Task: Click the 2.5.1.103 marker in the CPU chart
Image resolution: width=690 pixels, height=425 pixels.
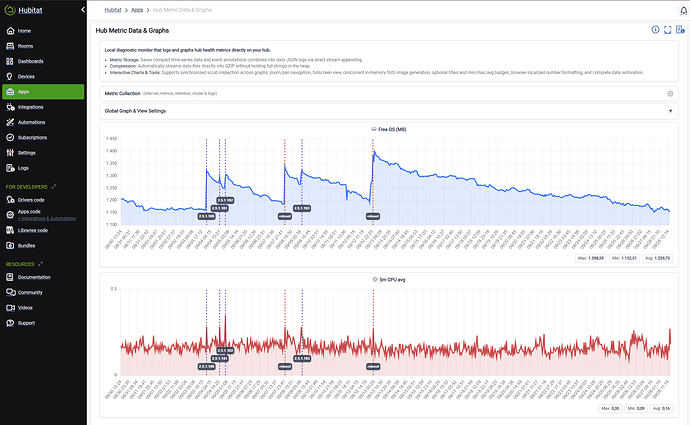Action: point(302,358)
